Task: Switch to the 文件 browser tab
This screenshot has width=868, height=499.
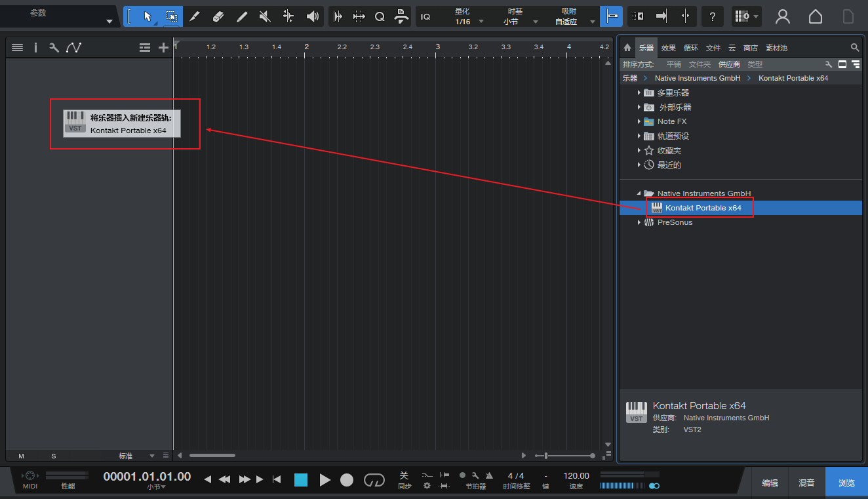Action: (x=713, y=48)
